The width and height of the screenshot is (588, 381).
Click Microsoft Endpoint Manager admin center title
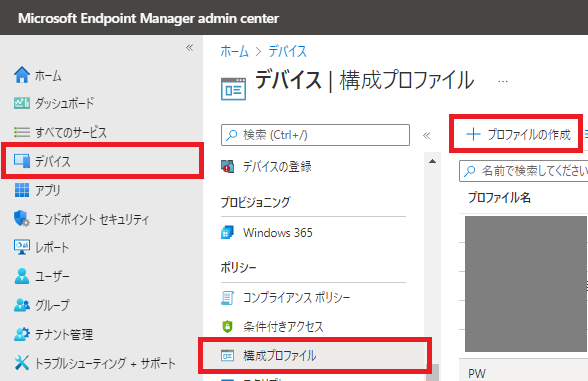148,18
